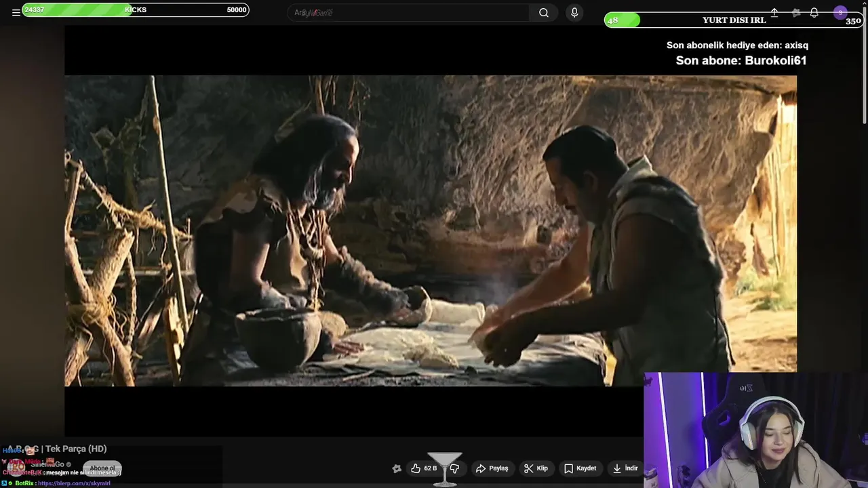Click 'Son abonelik hediye eden: axisq' text

tap(737, 45)
